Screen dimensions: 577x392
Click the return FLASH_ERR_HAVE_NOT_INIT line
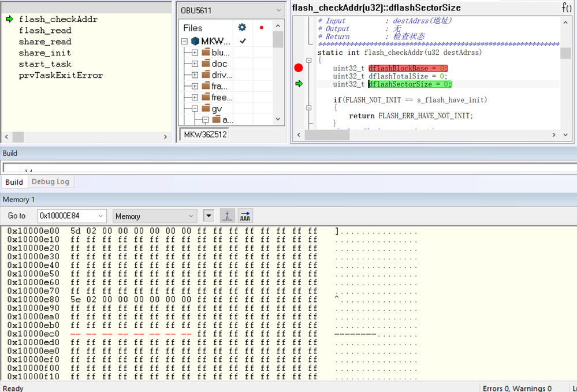coord(411,116)
